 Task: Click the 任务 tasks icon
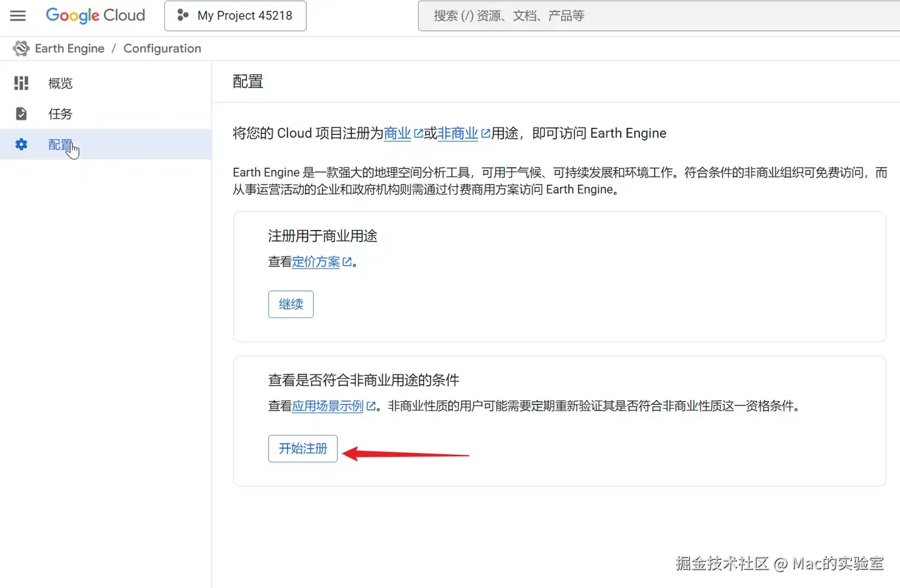(x=21, y=114)
